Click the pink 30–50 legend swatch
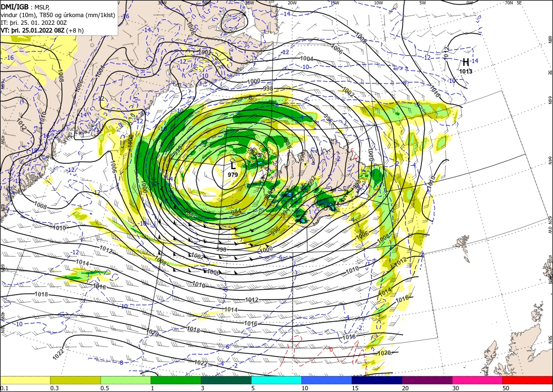 click(477, 380)
